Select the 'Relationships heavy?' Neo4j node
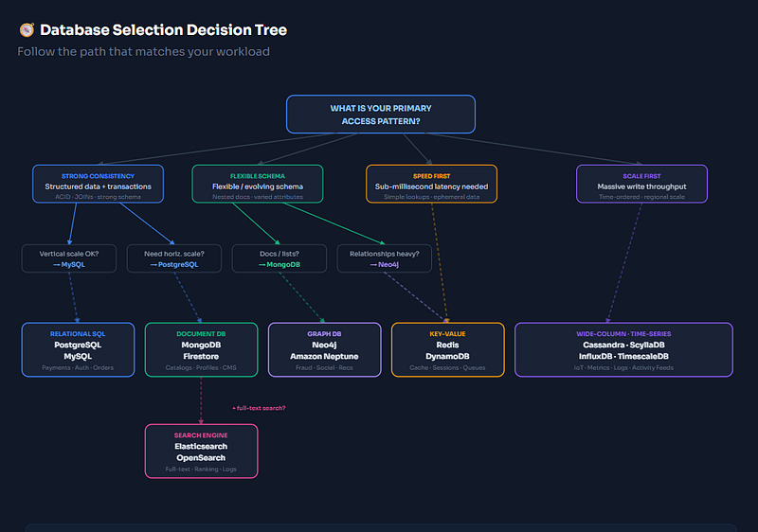This screenshot has width=758, height=532. pyautogui.click(x=385, y=258)
